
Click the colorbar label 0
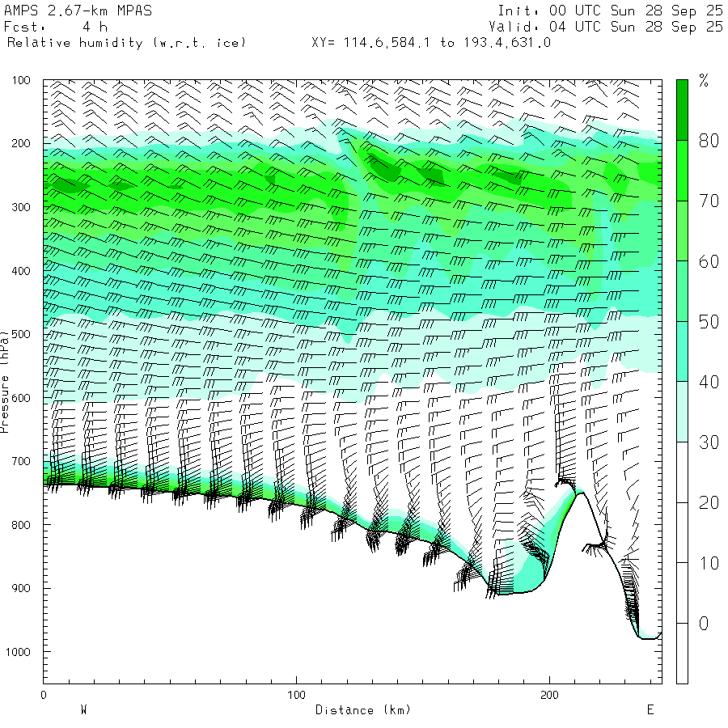(704, 624)
